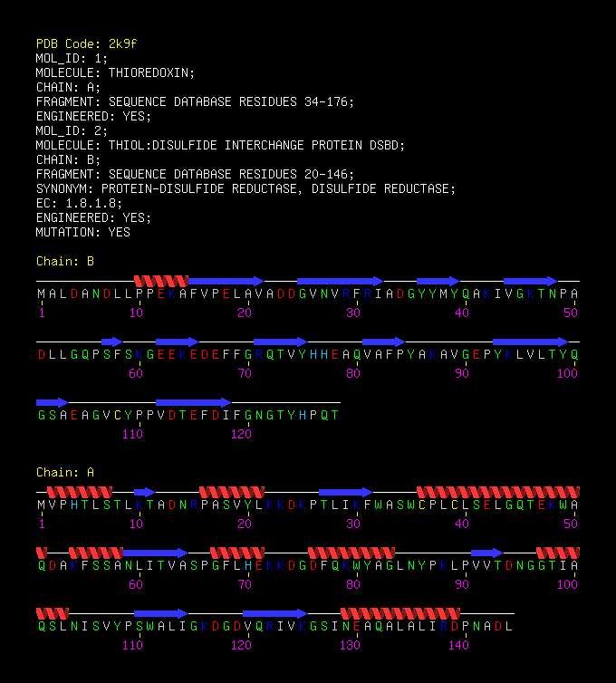The width and height of the screenshot is (616, 683).
Task: Select Chain B strand arrow above VDTEFDI
Action: pyautogui.click(x=194, y=402)
